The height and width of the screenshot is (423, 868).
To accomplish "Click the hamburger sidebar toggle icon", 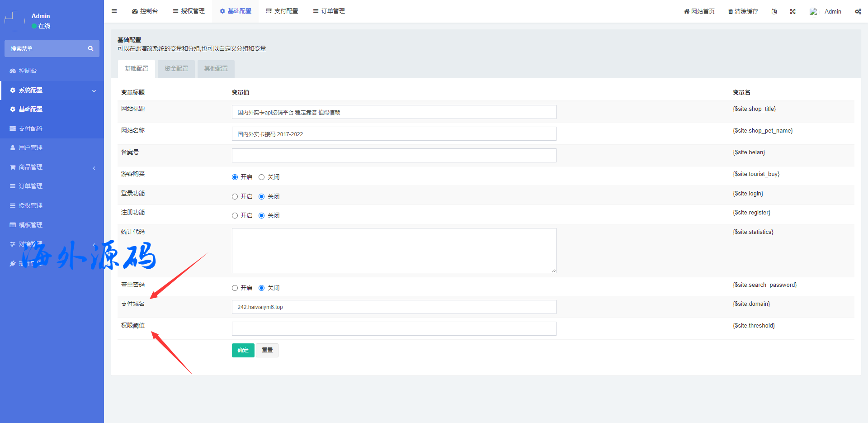I will pos(114,11).
